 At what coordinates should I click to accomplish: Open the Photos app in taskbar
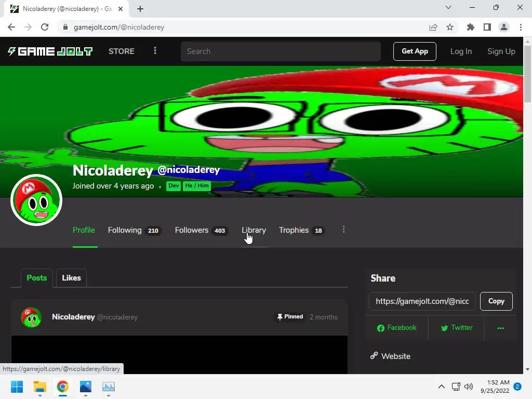(86, 387)
